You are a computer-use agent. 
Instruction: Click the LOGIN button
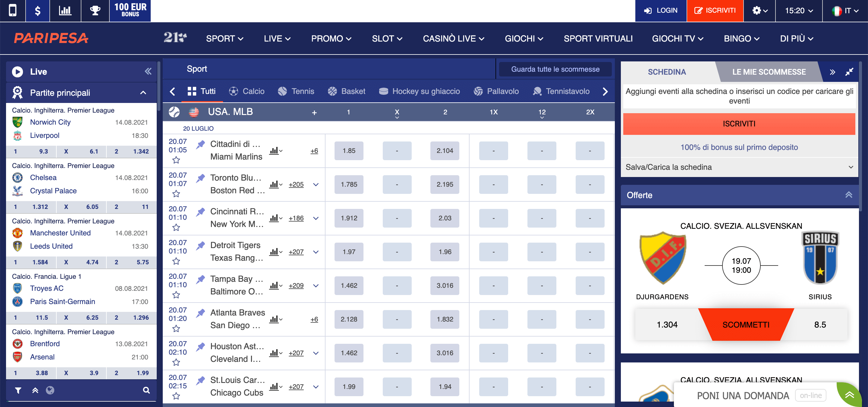point(660,11)
